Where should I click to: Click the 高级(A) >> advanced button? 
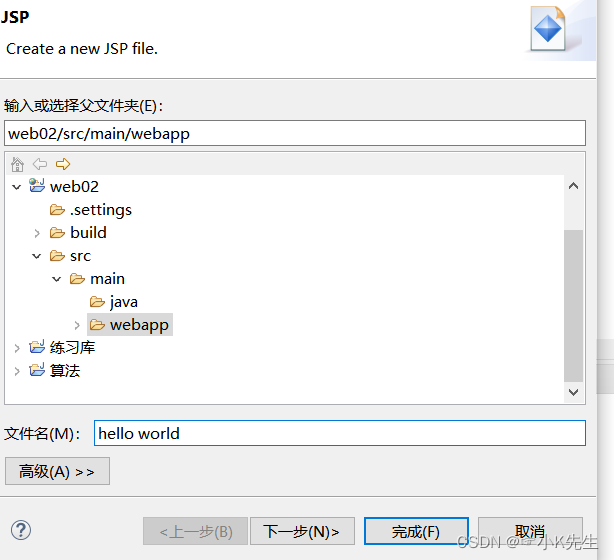click(x=57, y=471)
